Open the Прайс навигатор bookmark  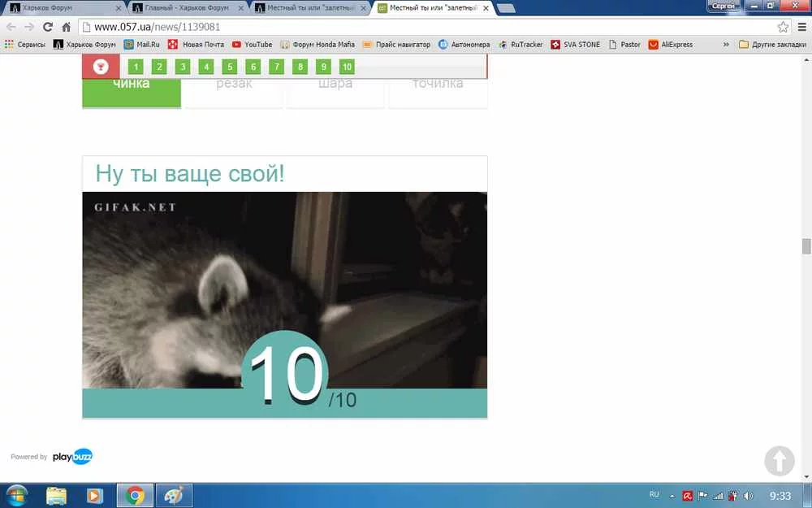397,45
